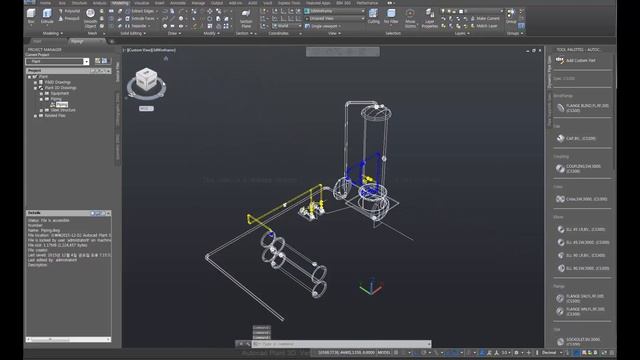Viewport: 640px width, 360px height.
Task: Switch to the Output ribbon tab
Action: point(217,3)
